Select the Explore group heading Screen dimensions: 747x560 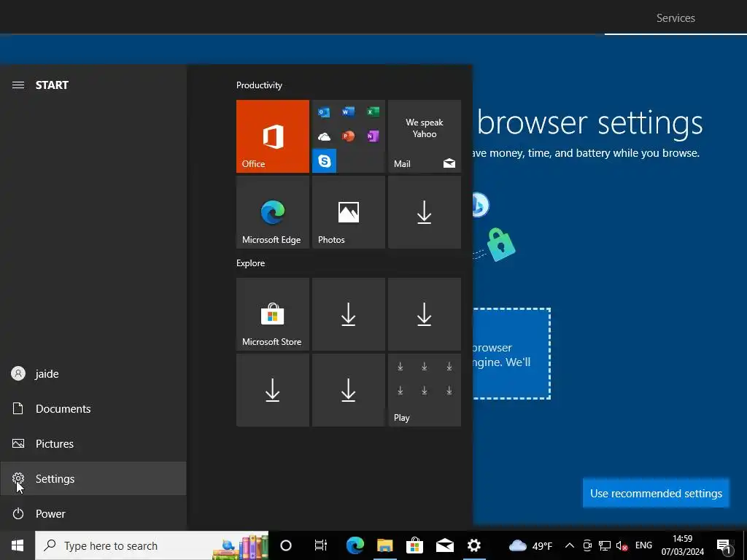251,263
